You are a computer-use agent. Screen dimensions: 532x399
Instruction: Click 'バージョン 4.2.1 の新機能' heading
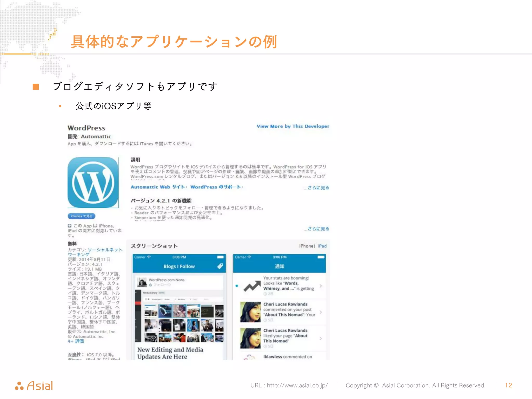161,201
